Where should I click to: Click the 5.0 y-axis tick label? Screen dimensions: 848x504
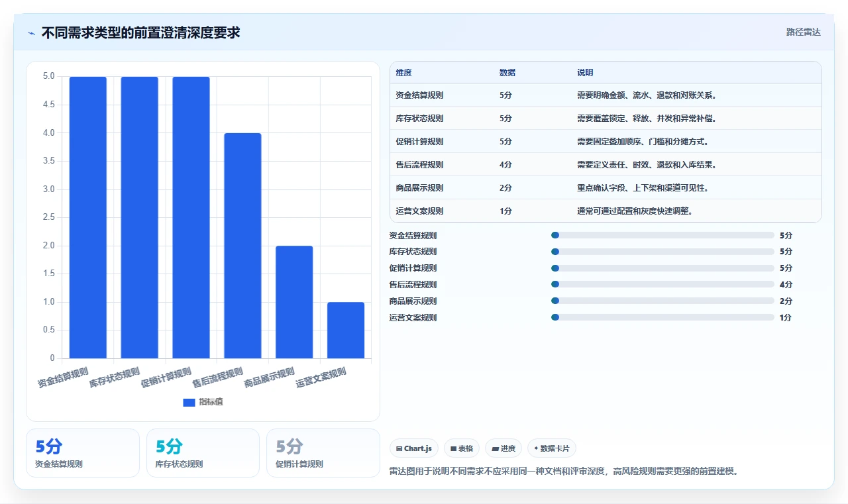click(49, 76)
